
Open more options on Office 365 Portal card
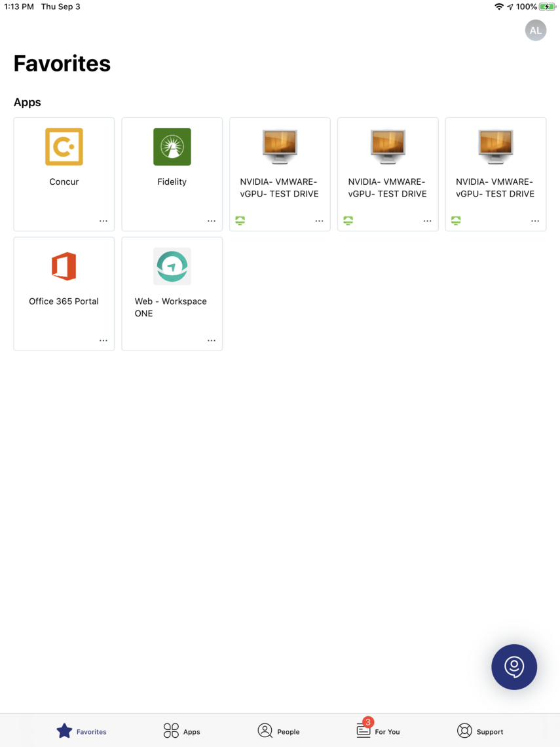(103, 341)
